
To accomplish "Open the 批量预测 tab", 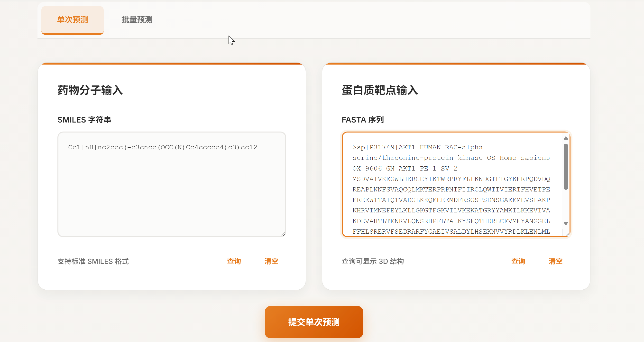I will [137, 20].
